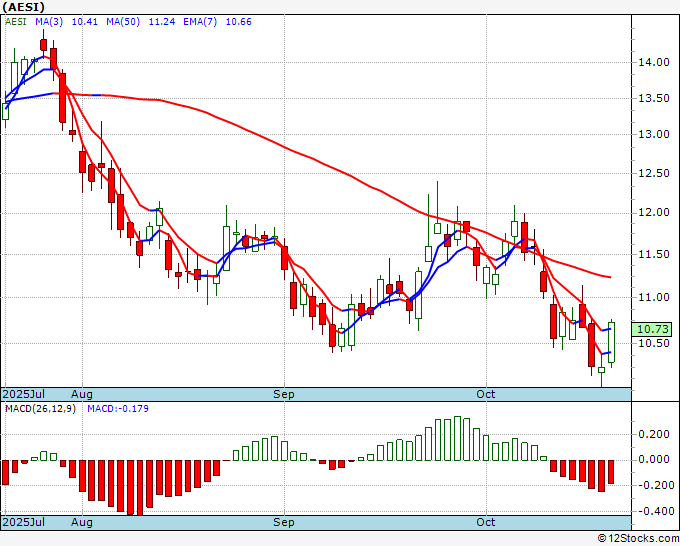The height and width of the screenshot is (546, 680).
Task: Select the MA(3) legend label
Action: pyautogui.click(x=49, y=22)
